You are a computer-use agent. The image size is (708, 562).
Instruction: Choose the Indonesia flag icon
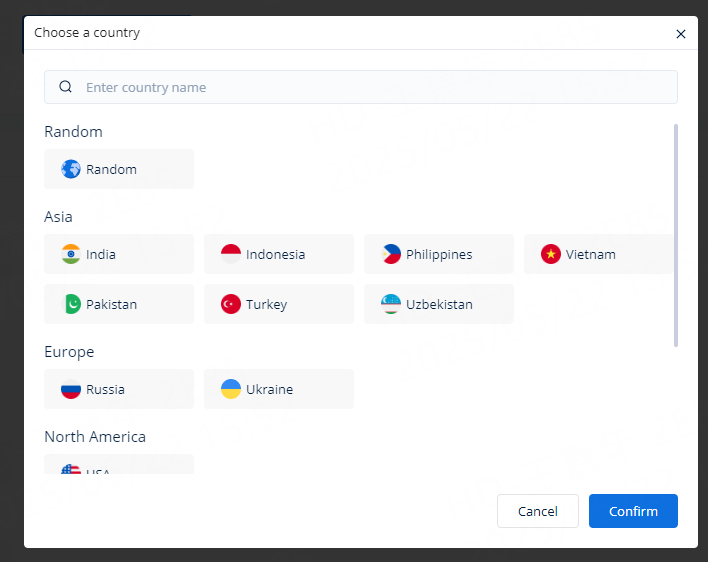[x=231, y=254]
